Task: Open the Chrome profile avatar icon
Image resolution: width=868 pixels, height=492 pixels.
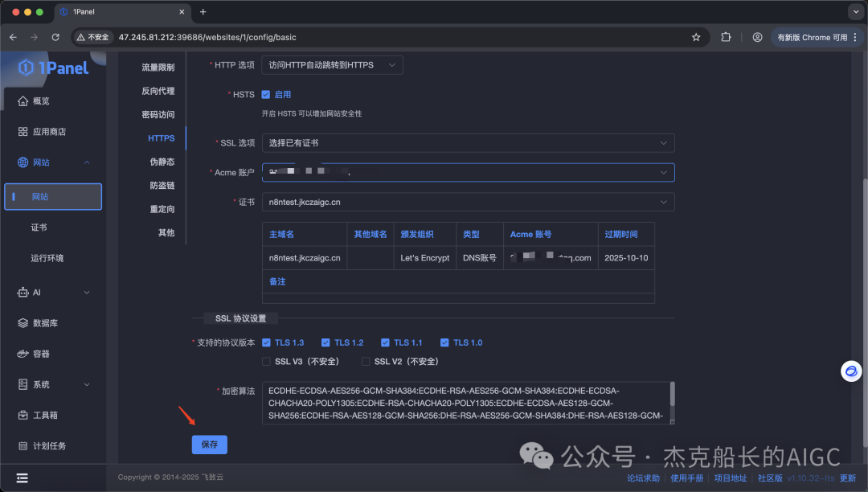Action: 757,37
